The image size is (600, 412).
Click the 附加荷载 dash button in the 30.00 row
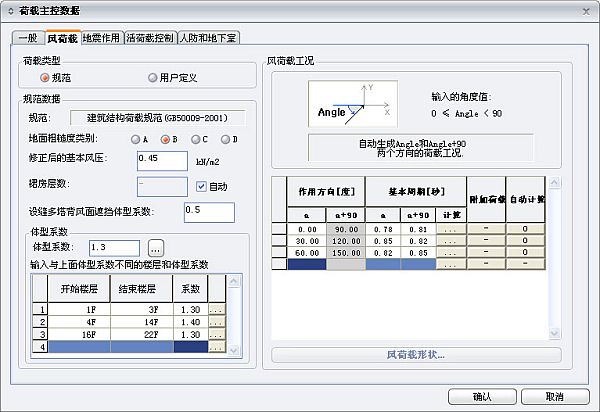click(x=487, y=242)
